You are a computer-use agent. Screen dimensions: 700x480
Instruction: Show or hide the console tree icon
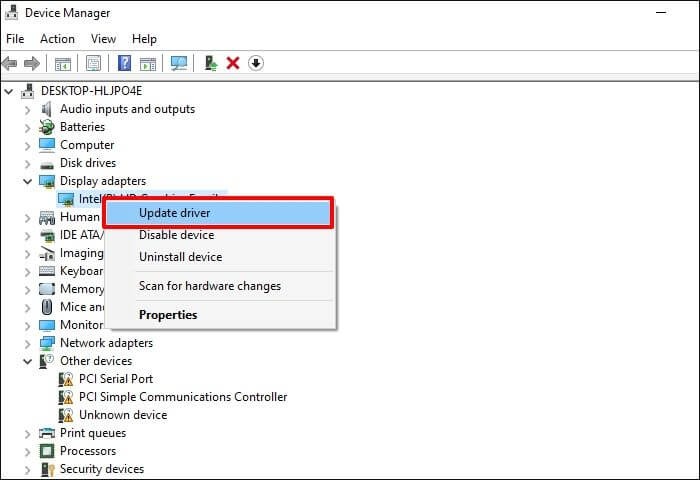[x=62, y=63]
